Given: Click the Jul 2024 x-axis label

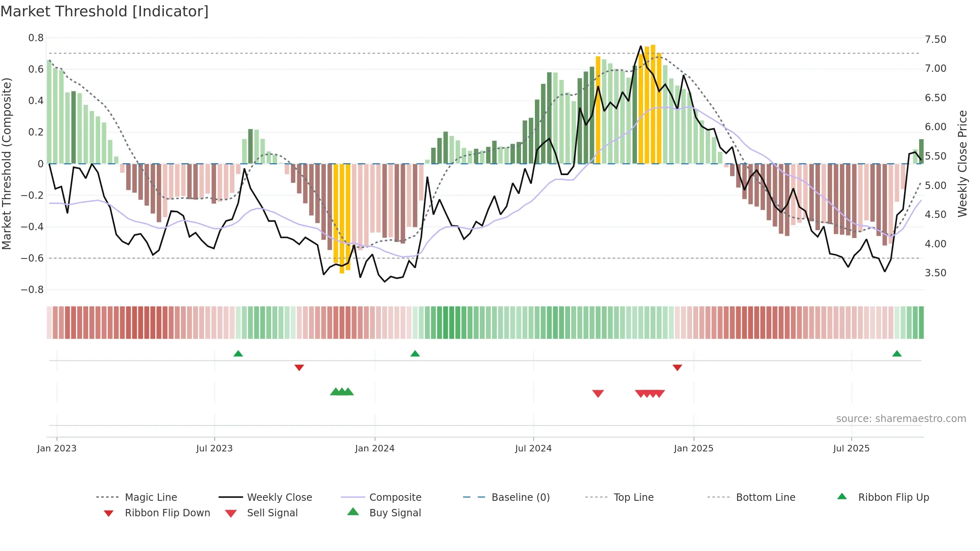Looking at the screenshot, I should (x=533, y=448).
